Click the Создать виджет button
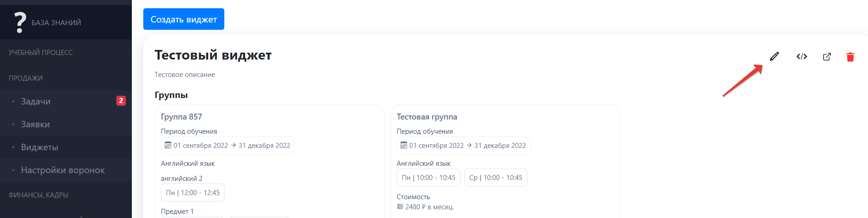 (184, 19)
